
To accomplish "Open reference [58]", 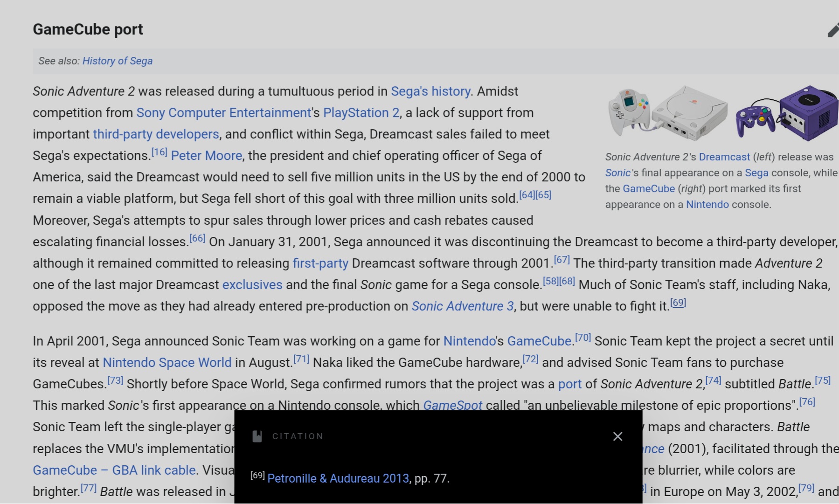I will [x=551, y=281].
